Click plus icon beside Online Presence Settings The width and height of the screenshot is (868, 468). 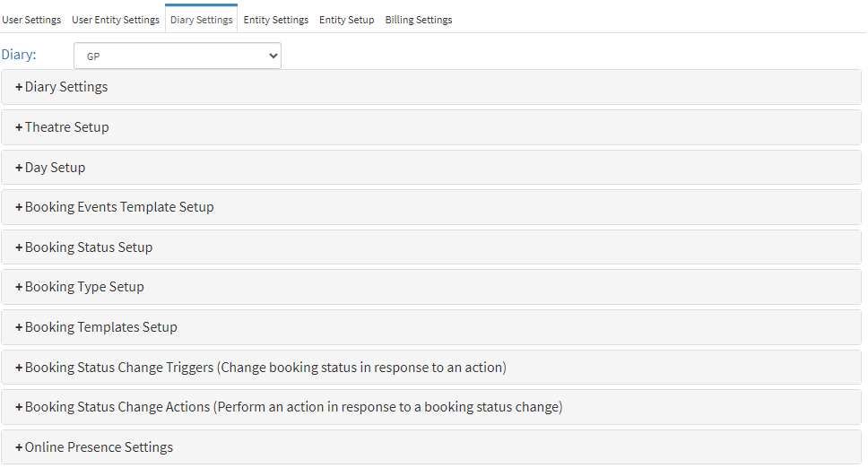[x=19, y=447]
